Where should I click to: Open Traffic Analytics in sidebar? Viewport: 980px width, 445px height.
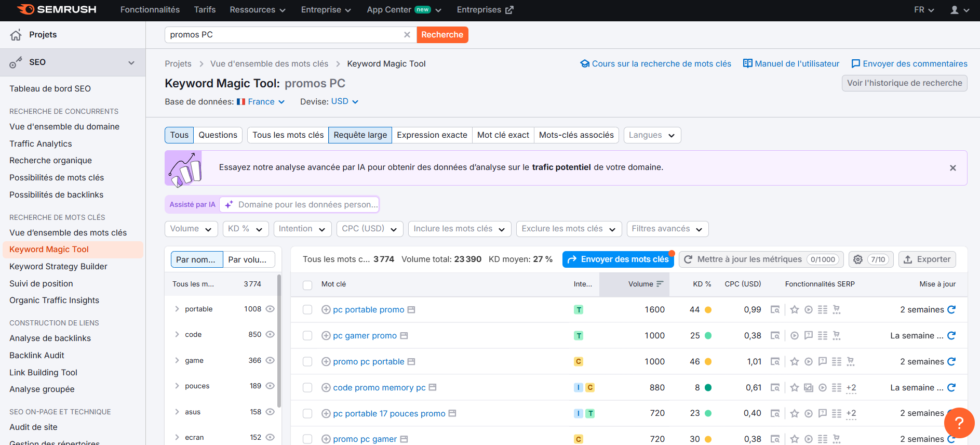(x=41, y=144)
